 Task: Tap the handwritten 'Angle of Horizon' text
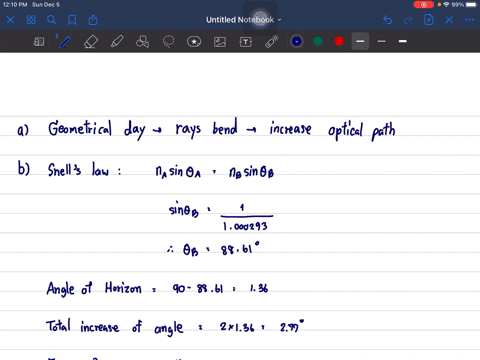(94, 289)
